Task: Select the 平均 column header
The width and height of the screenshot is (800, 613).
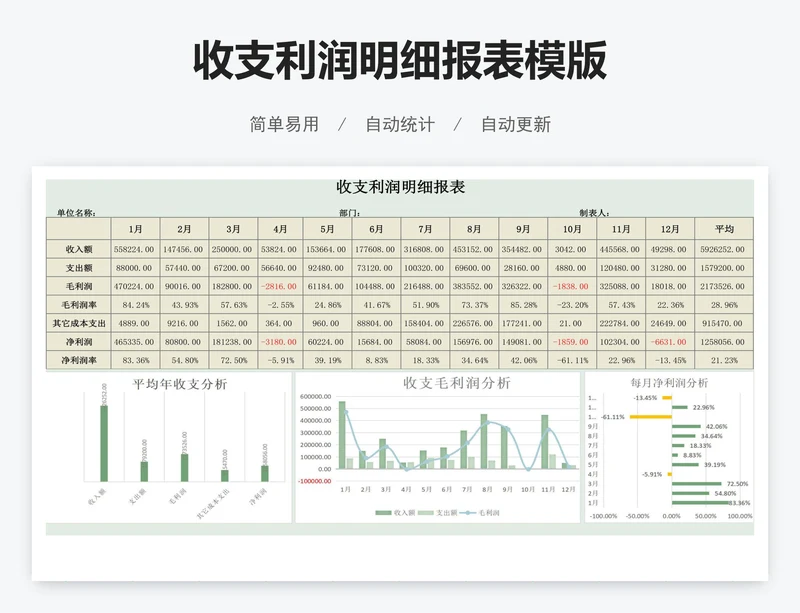Action: pos(724,229)
